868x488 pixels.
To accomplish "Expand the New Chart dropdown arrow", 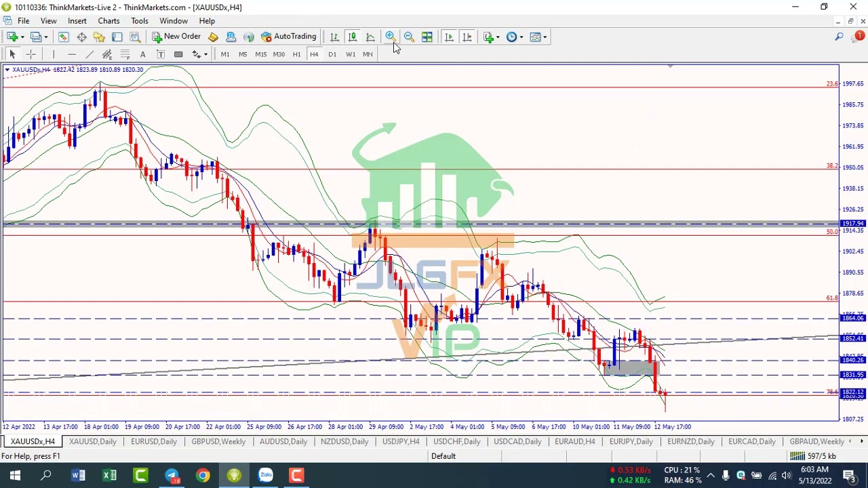I will tap(22, 37).
